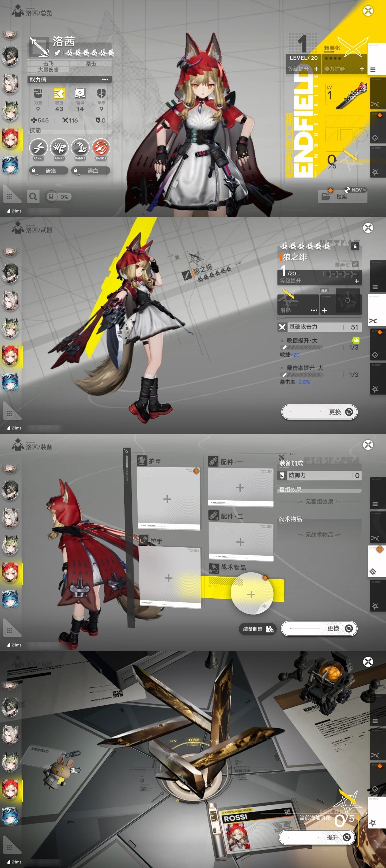The height and width of the screenshot is (868, 386).
Task: Toggle the lock icon above 狼之绯 weapon name
Action: [x=355, y=246]
